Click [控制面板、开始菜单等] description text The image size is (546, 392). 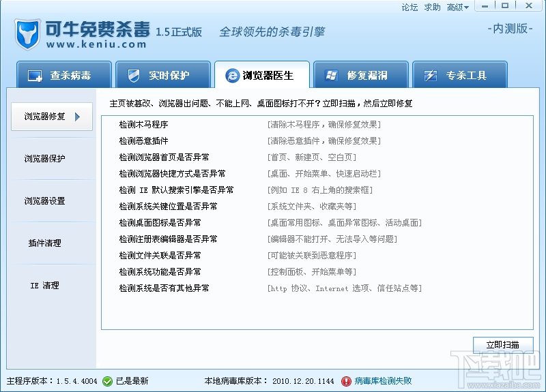(312, 271)
